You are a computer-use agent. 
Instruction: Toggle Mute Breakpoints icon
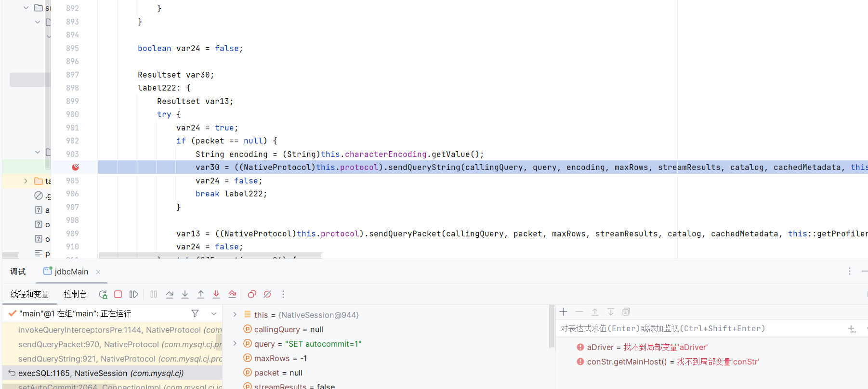tap(267, 294)
